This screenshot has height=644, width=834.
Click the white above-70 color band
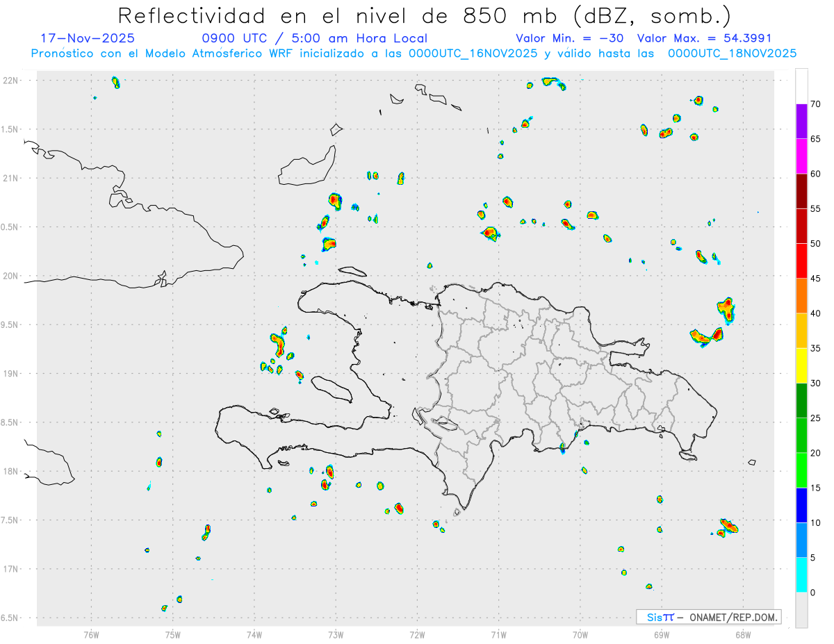801,87
